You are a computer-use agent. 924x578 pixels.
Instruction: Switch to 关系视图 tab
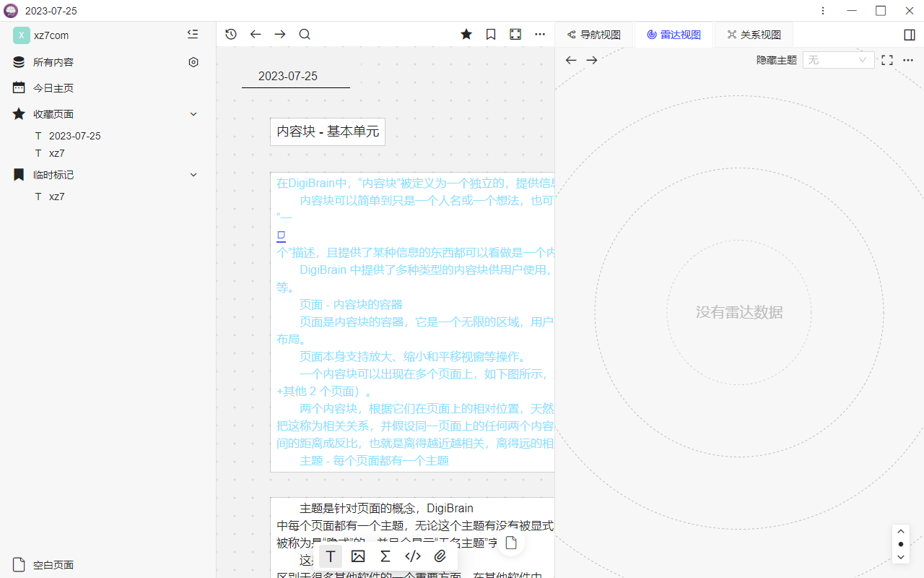754,35
